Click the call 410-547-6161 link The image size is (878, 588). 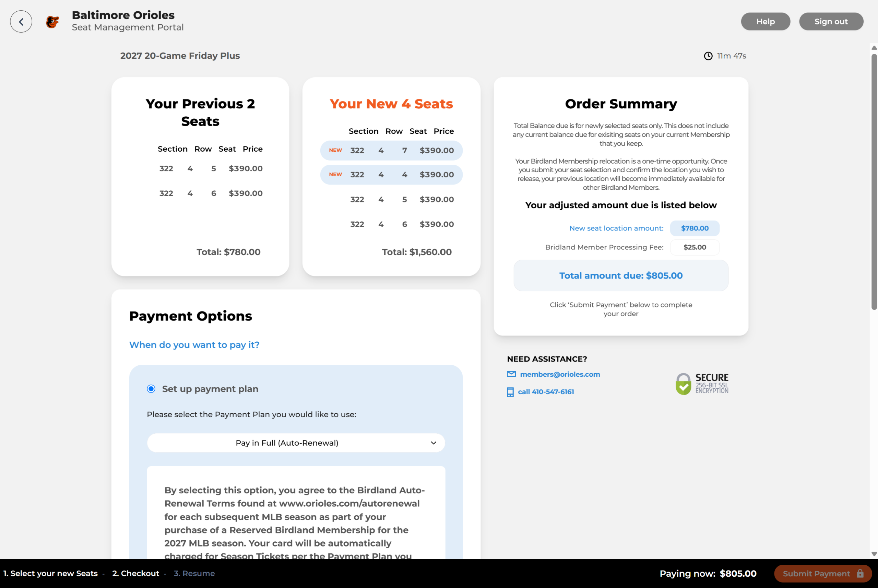tap(546, 392)
